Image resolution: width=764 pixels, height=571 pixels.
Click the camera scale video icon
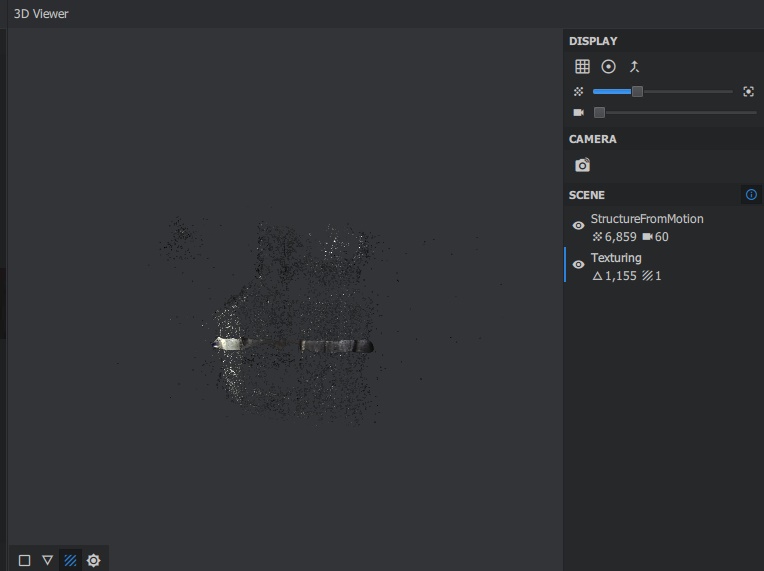tap(578, 113)
